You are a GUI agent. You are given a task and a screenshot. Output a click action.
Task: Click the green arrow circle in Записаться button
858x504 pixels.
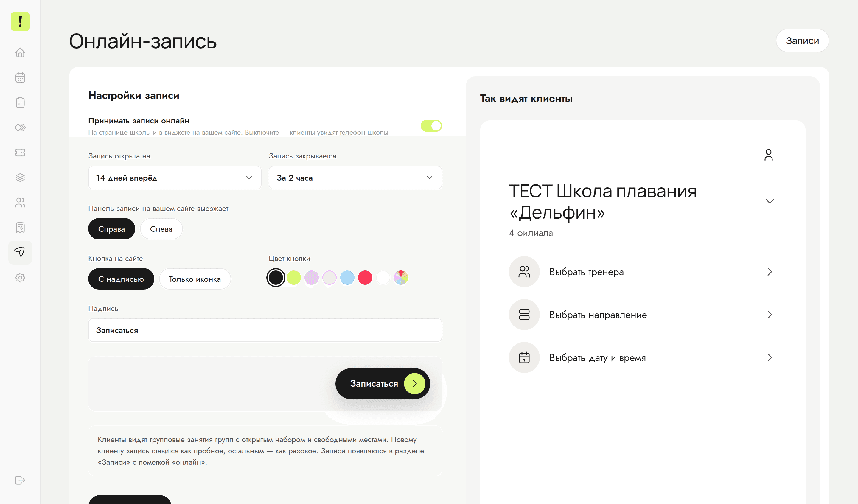pyautogui.click(x=414, y=383)
